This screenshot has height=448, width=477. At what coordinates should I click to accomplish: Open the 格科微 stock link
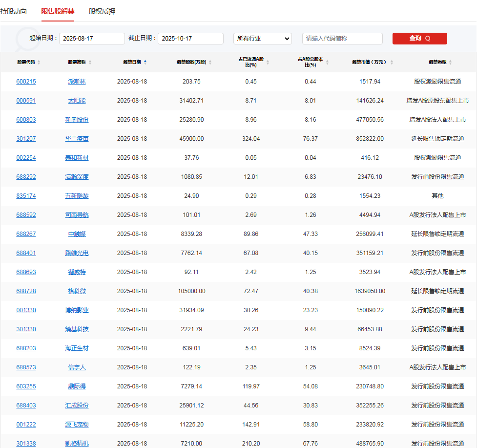[77, 291]
